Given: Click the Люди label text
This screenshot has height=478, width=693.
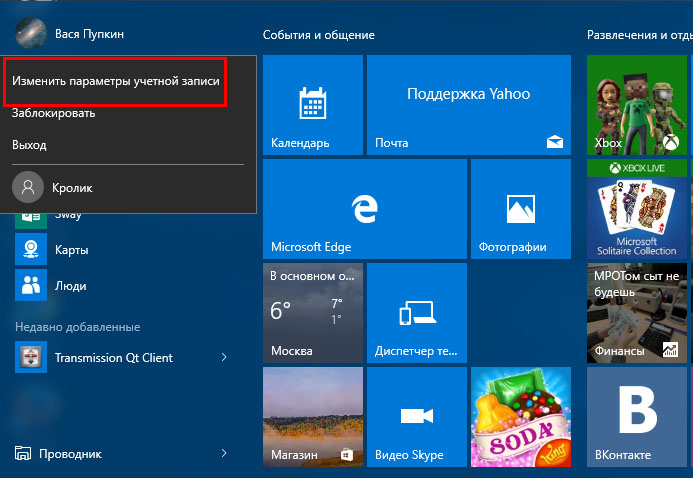Looking at the screenshot, I should [71, 286].
